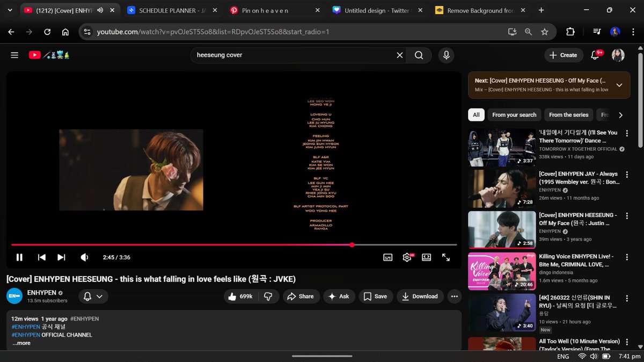This screenshot has height=362, width=644.
Task: Open All Too Well 10 Minute Version video
Action: (580, 344)
